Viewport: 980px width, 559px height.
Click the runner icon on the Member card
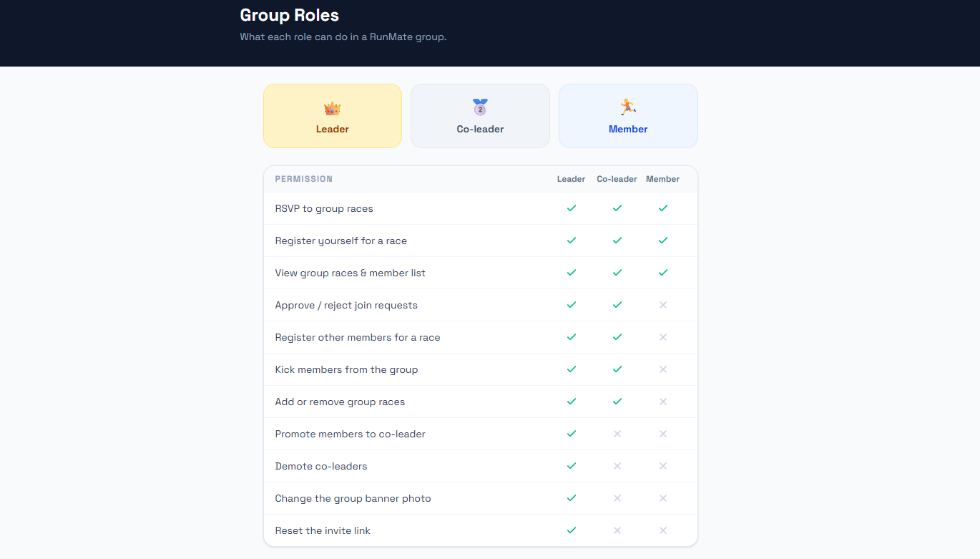pos(627,108)
